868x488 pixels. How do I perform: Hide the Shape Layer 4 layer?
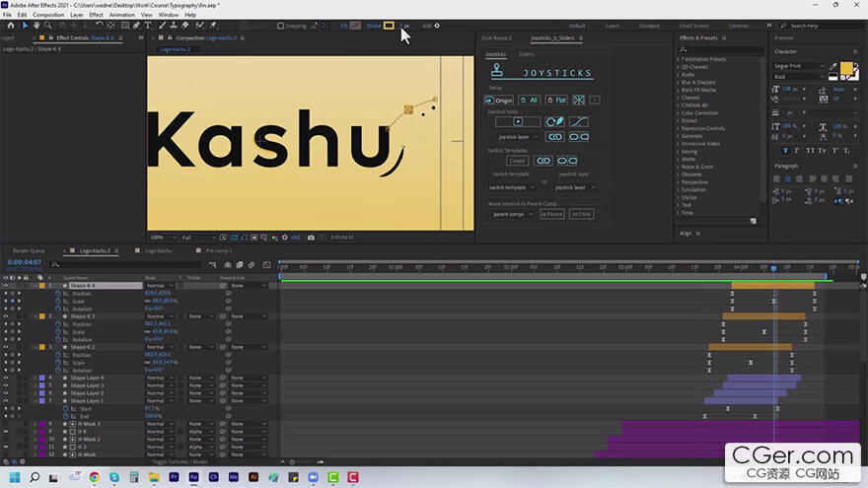[6, 378]
